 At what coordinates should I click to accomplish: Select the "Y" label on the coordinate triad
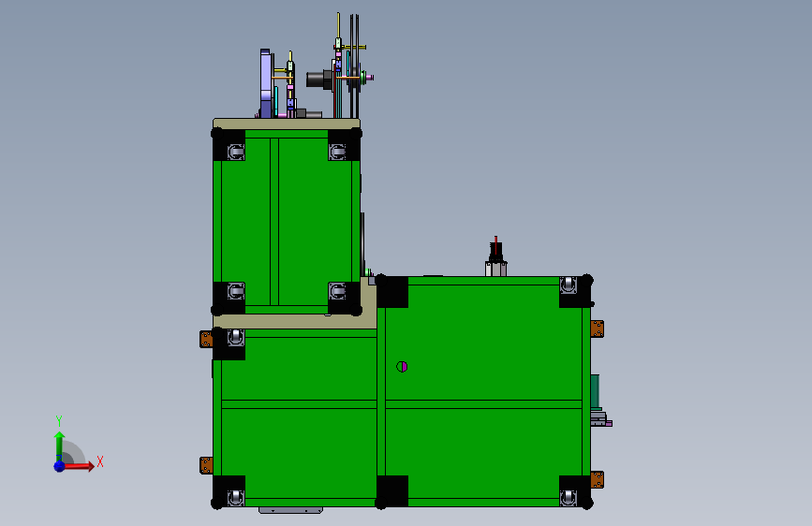coord(59,421)
